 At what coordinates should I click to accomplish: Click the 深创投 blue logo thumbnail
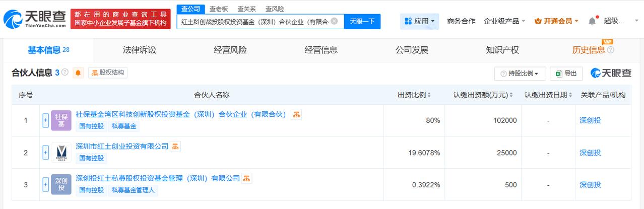(x=61, y=185)
